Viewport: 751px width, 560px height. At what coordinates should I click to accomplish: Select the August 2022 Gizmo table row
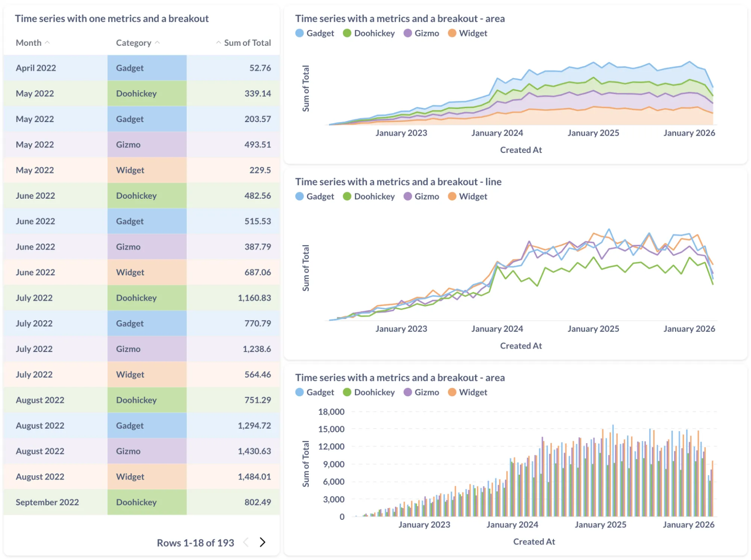(141, 451)
